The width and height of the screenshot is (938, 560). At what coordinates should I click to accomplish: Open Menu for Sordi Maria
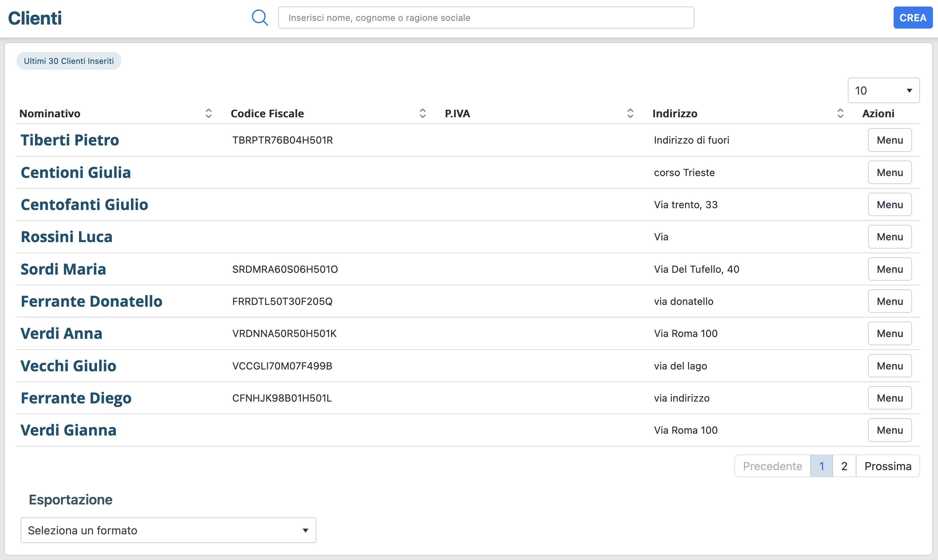(889, 269)
